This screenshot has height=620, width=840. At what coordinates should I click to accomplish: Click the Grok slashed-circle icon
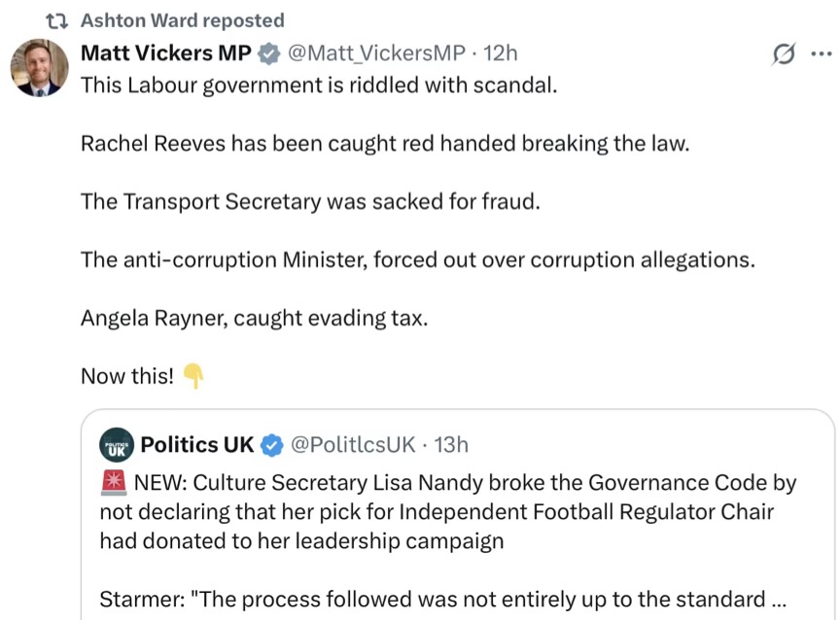(x=784, y=54)
